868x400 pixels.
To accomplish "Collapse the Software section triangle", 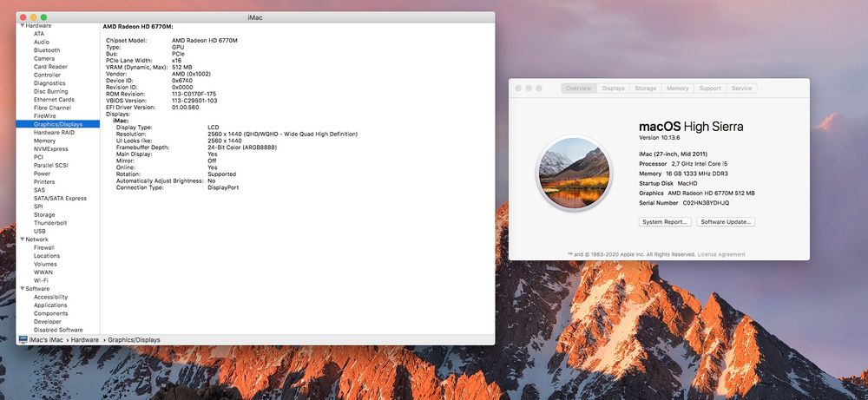I will coord(23,288).
